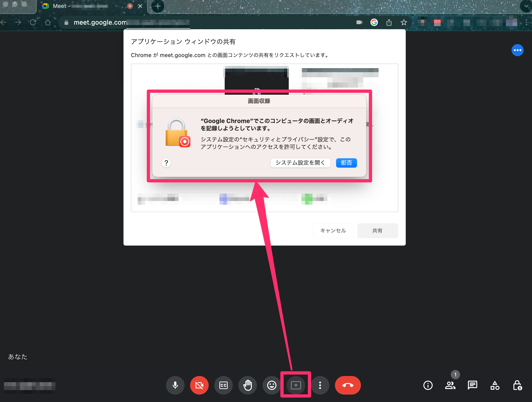The image size is (532, 402).
Task: Open meeting details info icon
Action: (428, 385)
